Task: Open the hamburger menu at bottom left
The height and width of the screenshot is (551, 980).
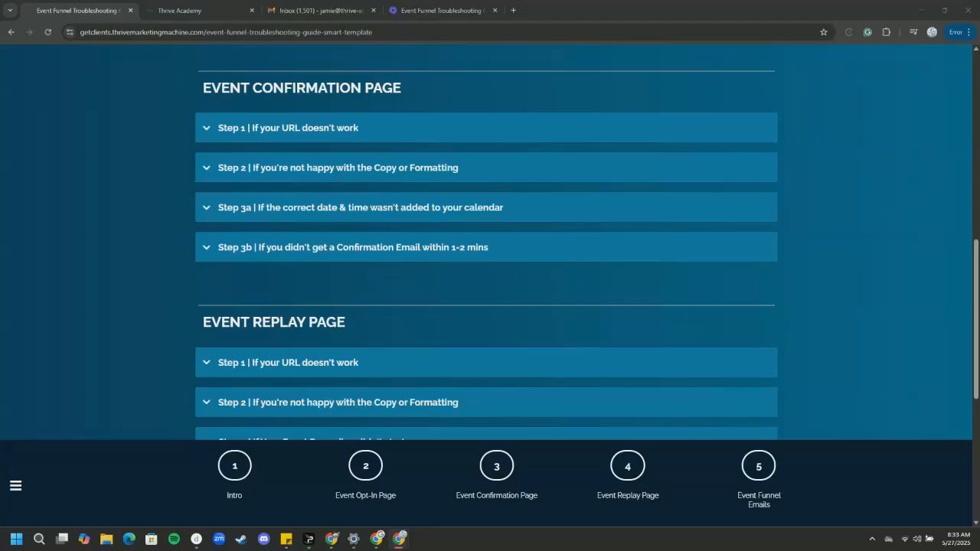Action: point(15,485)
